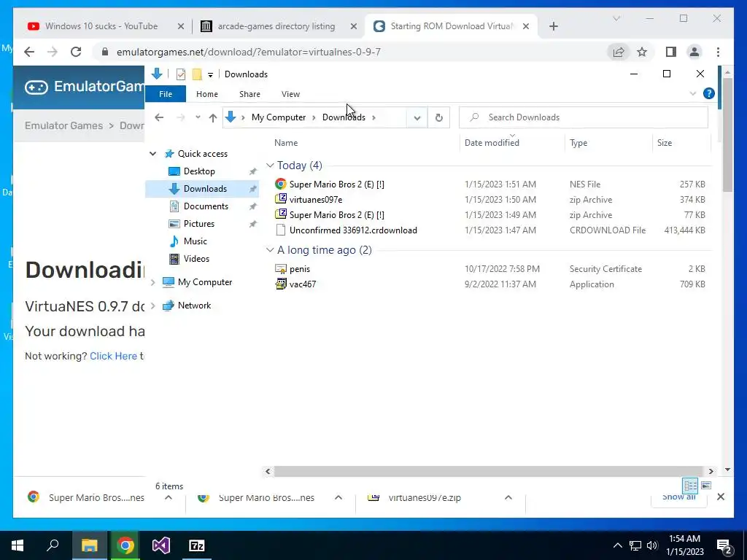Select Desktop in the navigation pane

pyautogui.click(x=198, y=171)
